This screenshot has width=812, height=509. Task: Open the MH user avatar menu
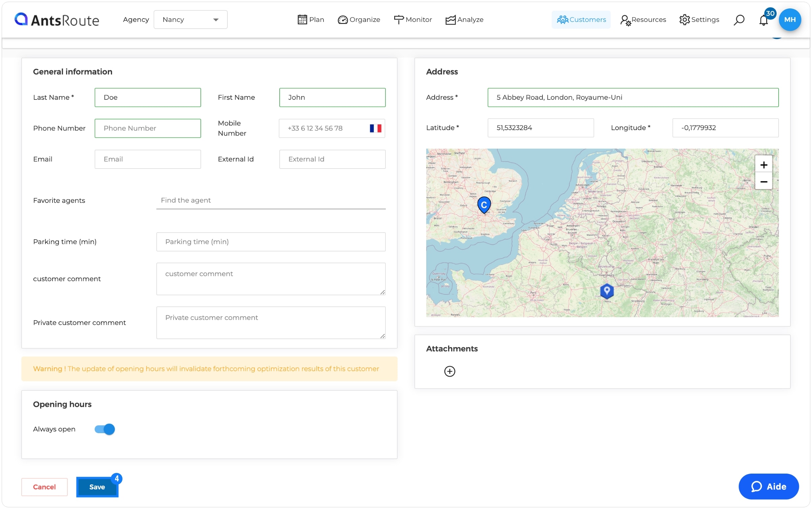pos(789,20)
